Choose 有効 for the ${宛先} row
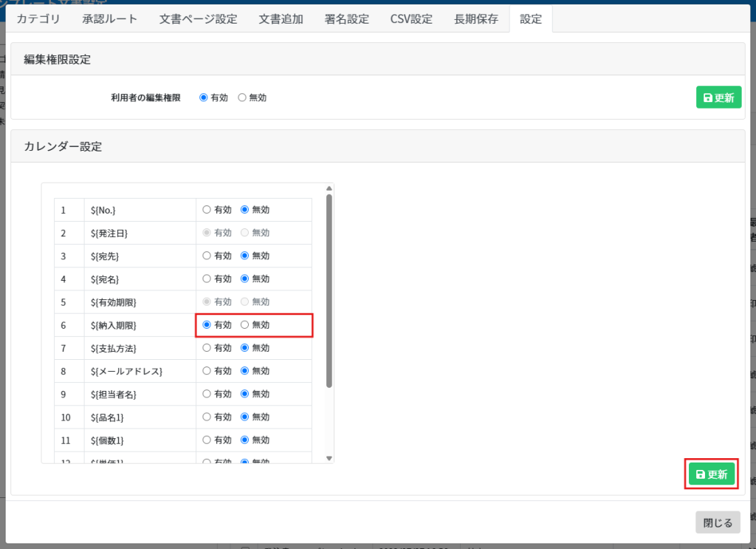This screenshot has height=549, width=756. coord(207,256)
